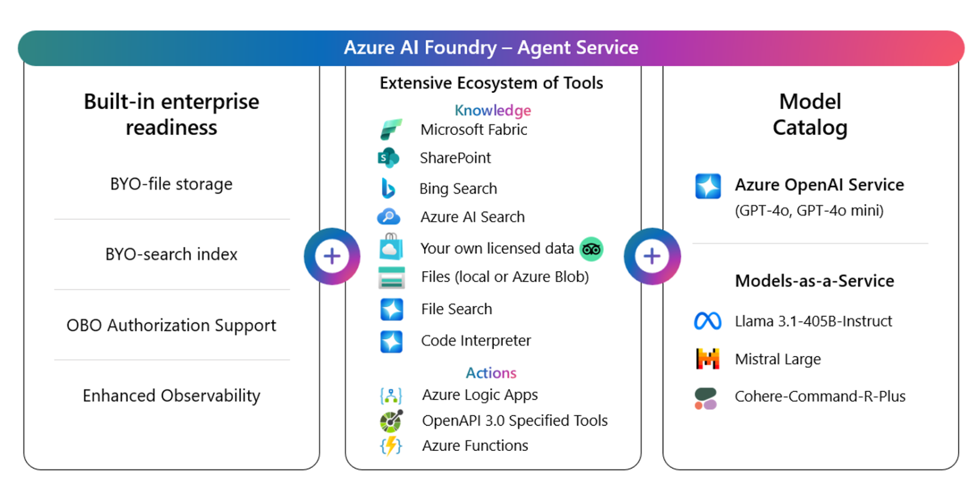Click the Azure AI Search icon
Image resolution: width=980 pixels, height=493 pixels.
pyautogui.click(x=389, y=217)
